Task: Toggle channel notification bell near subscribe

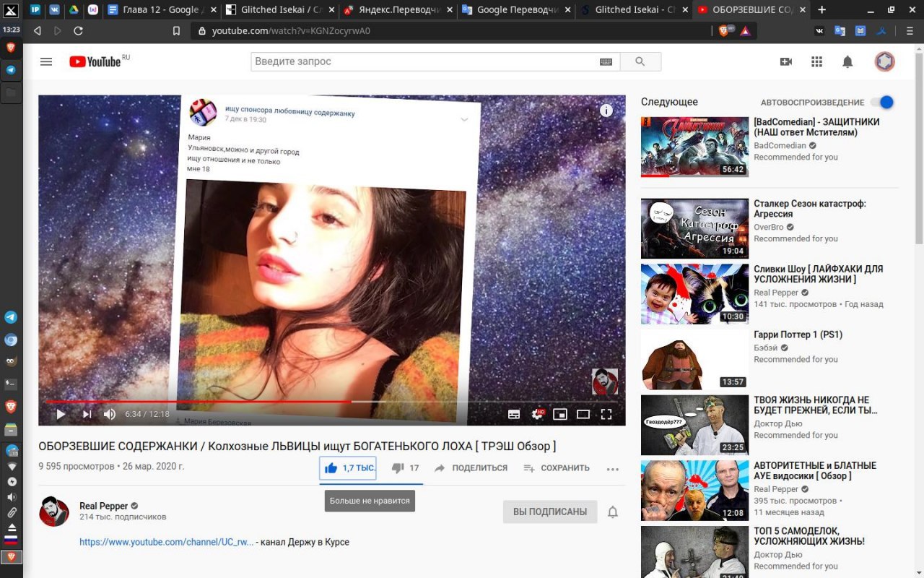Action: 613,512
